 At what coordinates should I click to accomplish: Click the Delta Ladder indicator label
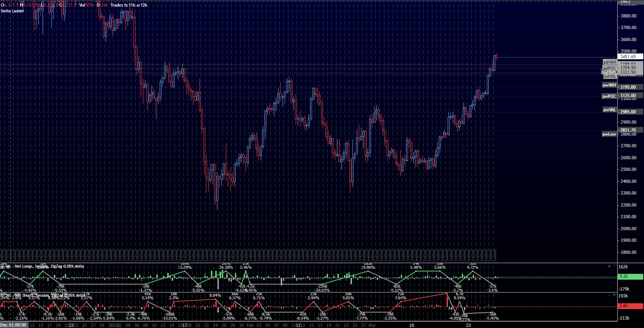coord(12,11)
